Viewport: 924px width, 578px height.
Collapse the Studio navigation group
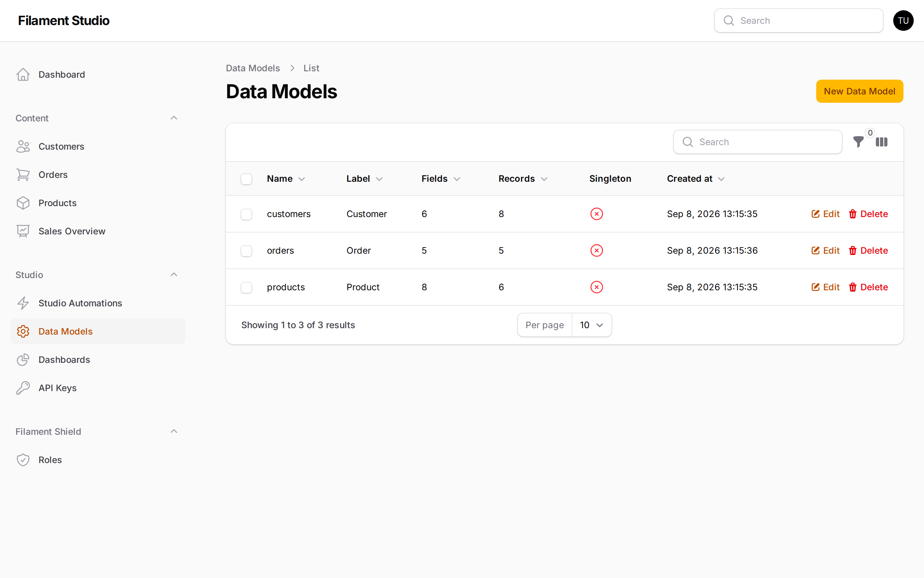click(174, 275)
